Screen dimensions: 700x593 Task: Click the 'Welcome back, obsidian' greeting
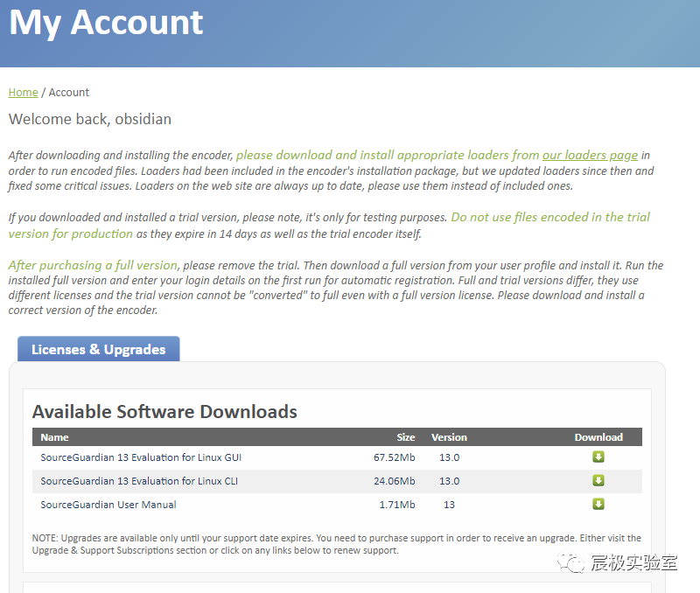pos(90,119)
